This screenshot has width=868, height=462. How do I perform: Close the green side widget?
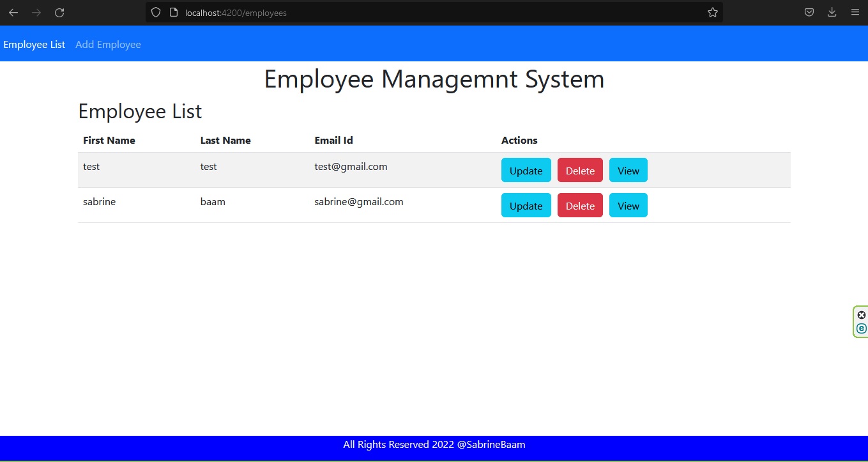pos(862,315)
